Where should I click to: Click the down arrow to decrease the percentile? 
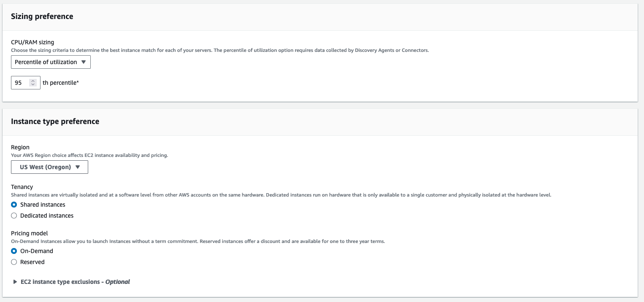[x=33, y=84]
